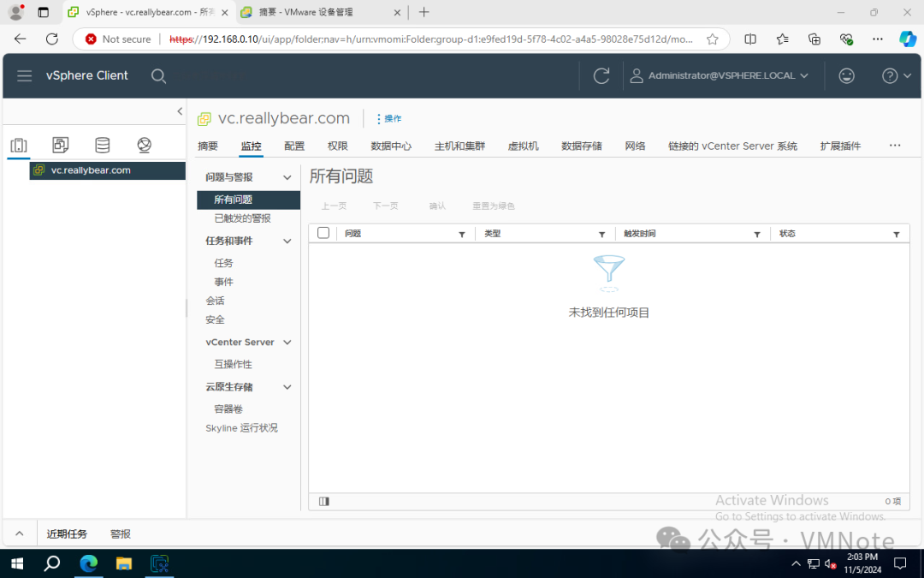
Task: Show more tabs with ellipsis button
Action: pyautogui.click(x=895, y=145)
